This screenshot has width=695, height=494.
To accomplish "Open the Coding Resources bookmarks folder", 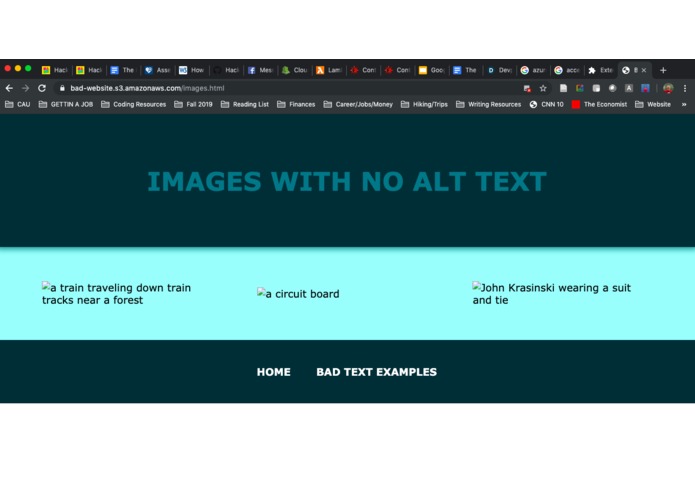I will tap(133, 105).
